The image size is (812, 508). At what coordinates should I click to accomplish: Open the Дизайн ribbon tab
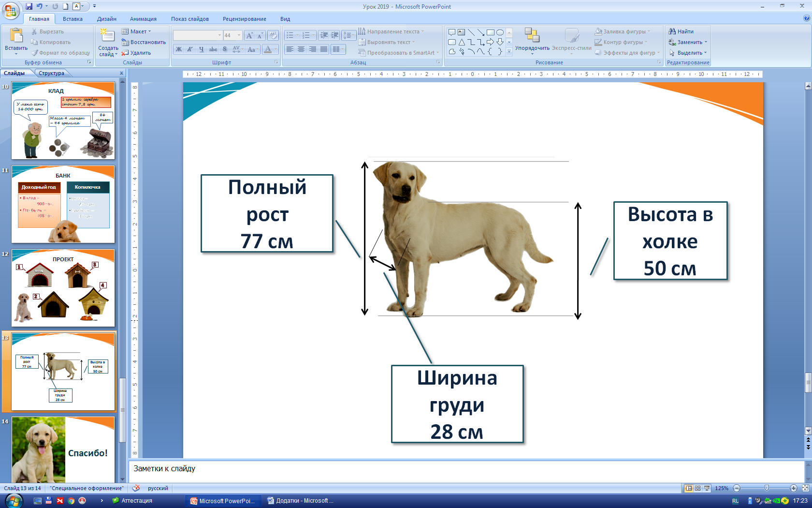tap(107, 19)
